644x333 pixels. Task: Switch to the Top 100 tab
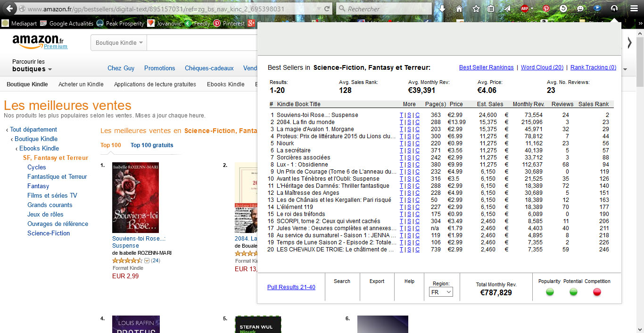[x=111, y=145]
